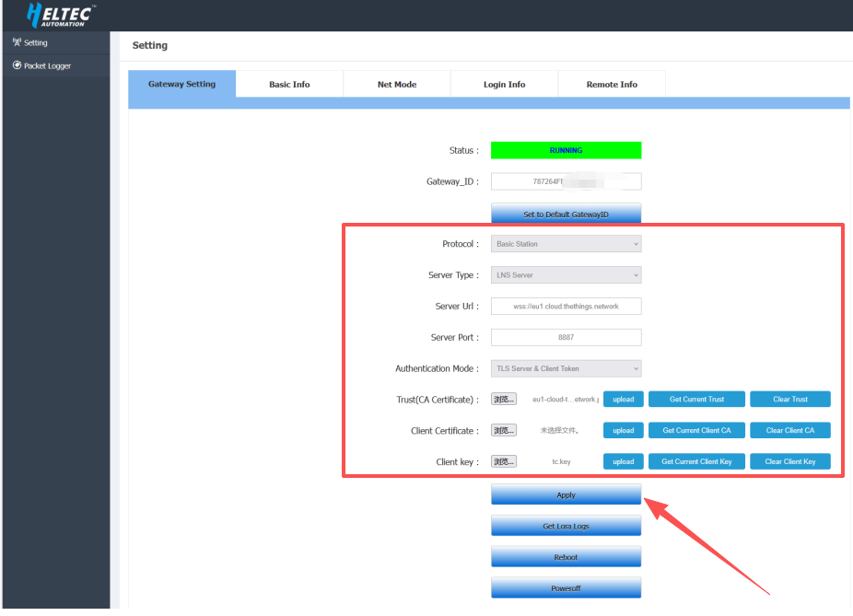Expand the Protocol dropdown
The height and width of the screenshot is (616, 853).
tap(566, 244)
